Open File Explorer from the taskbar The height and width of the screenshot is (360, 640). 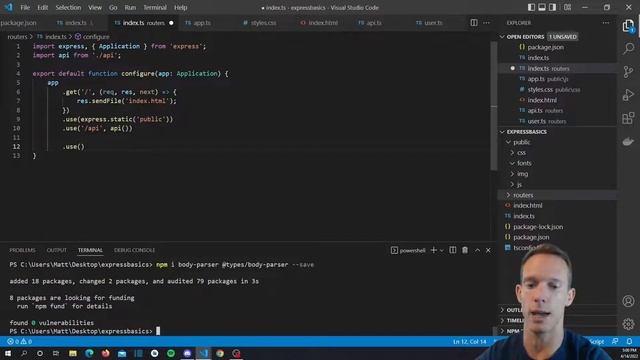[x=73, y=353]
